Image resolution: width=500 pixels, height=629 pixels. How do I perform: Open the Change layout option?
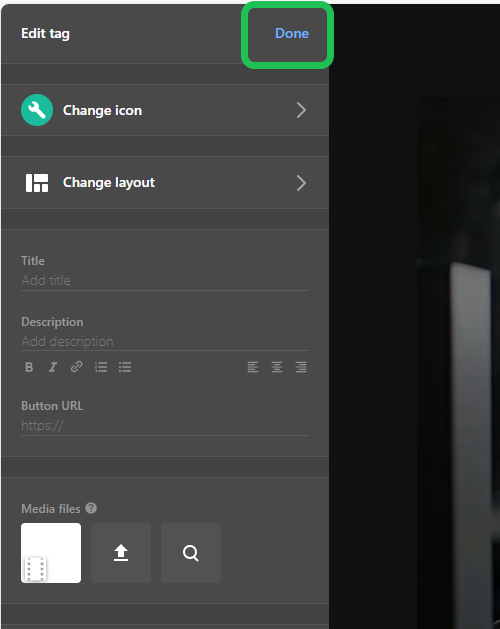click(x=165, y=183)
